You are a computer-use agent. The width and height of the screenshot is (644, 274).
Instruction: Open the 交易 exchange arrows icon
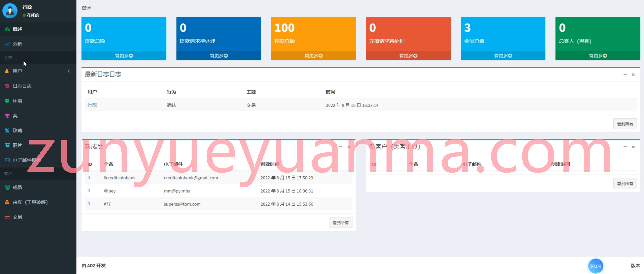click(x=8, y=217)
